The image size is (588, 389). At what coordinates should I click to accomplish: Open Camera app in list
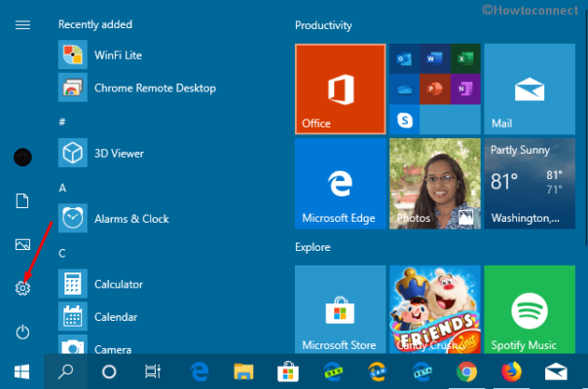click(x=94, y=345)
